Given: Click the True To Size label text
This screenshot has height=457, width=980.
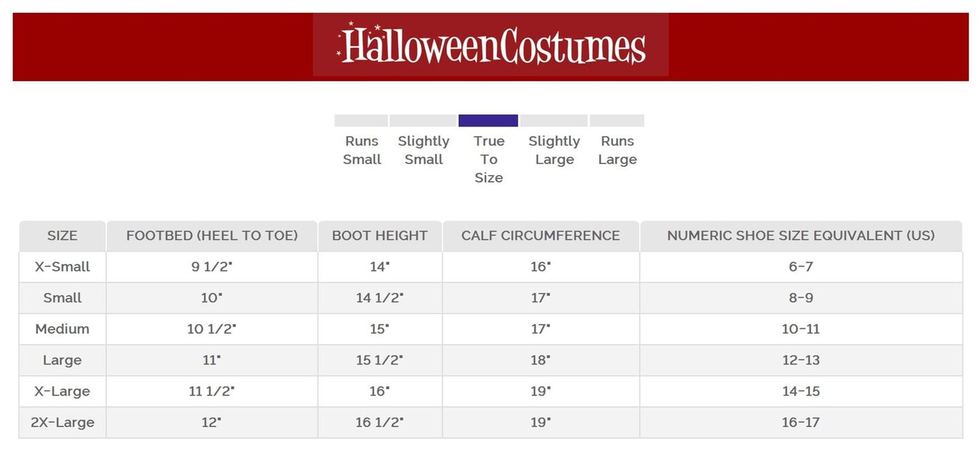Looking at the screenshot, I should point(489,159).
